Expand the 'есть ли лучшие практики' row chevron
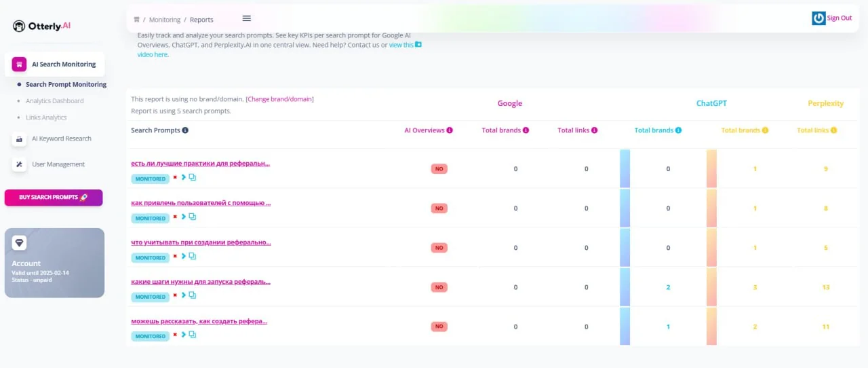Screen dimensions: 868x368 tap(184, 178)
